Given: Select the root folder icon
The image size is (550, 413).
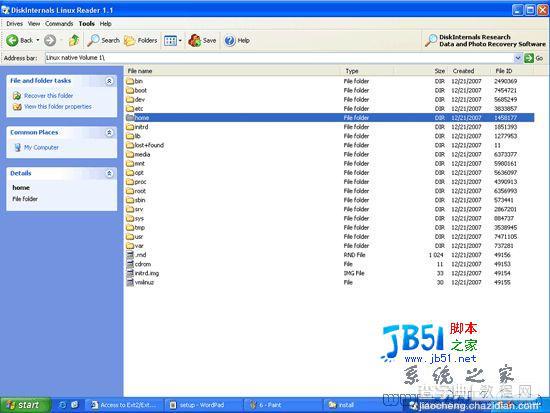Looking at the screenshot, I should point(130,191).
